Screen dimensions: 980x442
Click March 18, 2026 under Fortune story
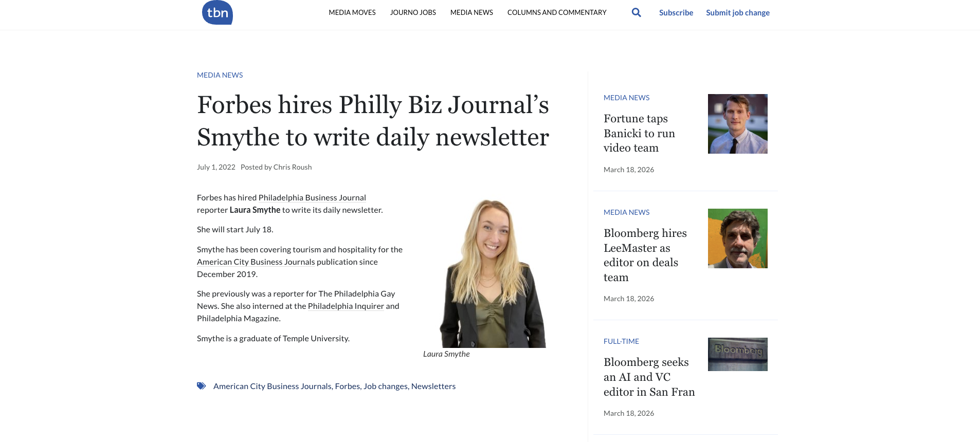pos(629,170)
